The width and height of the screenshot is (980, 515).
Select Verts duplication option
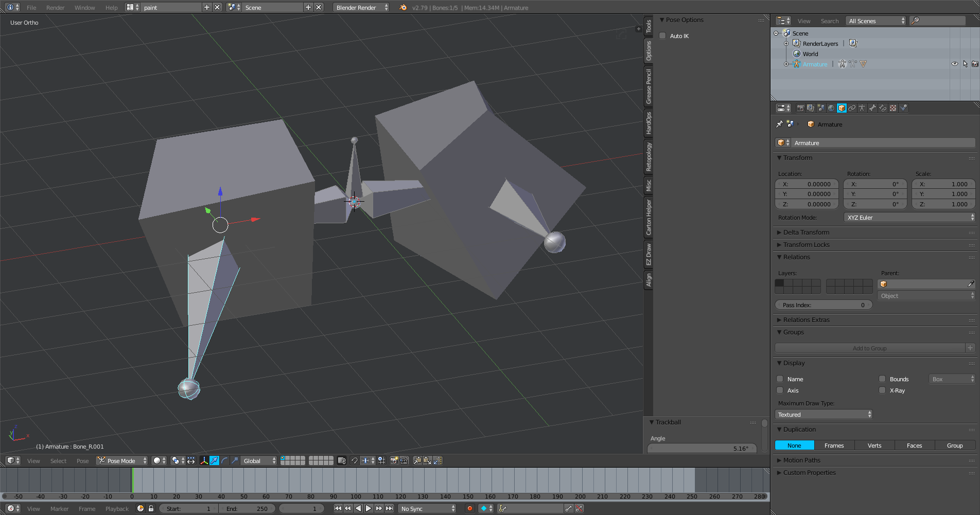tap(874, 446)
